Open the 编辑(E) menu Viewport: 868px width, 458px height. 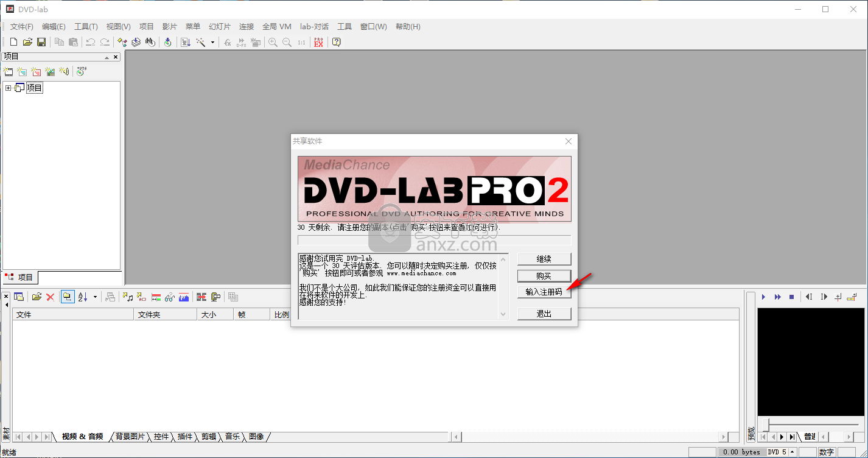coord(54,26)
